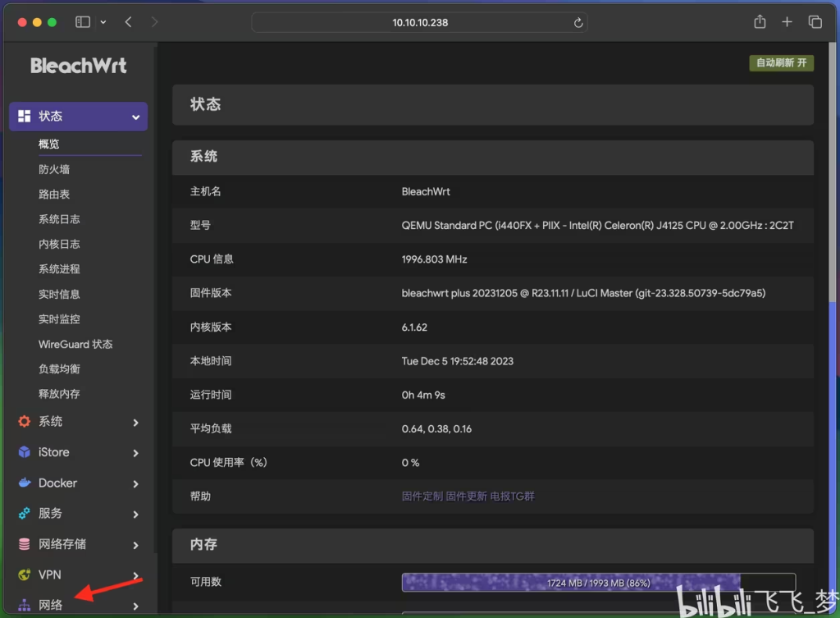This screenshot has width=840, height=618.
Task: Toggle the 自动刷新 开 auto-refresh button
Action: [x=781, y=62]
